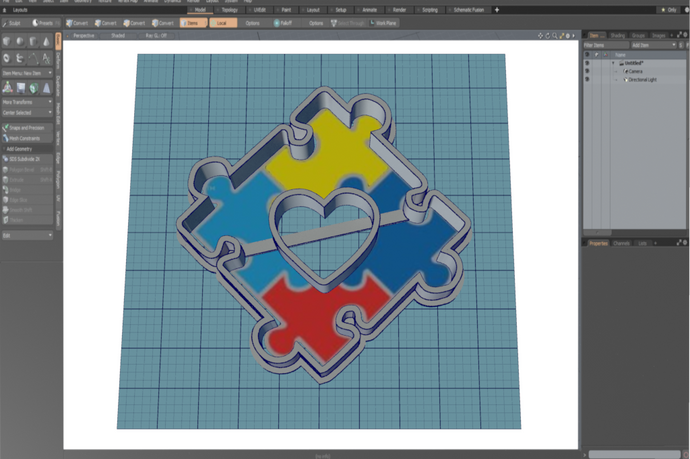Toggle Select Through option
This screenshot has width=690, height=459.
348,23
